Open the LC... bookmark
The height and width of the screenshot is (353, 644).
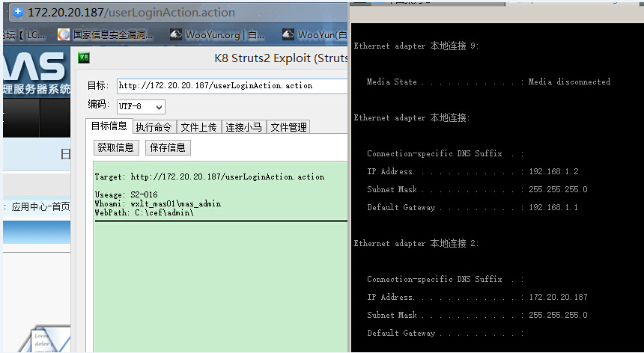click(25, 35)
